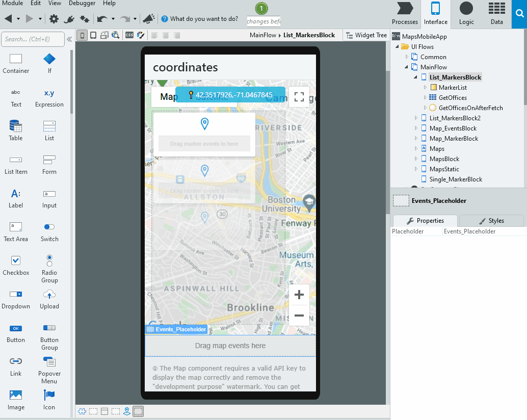Toggle center text alignment
The image size is (527, 420).
tap(166, 35)
